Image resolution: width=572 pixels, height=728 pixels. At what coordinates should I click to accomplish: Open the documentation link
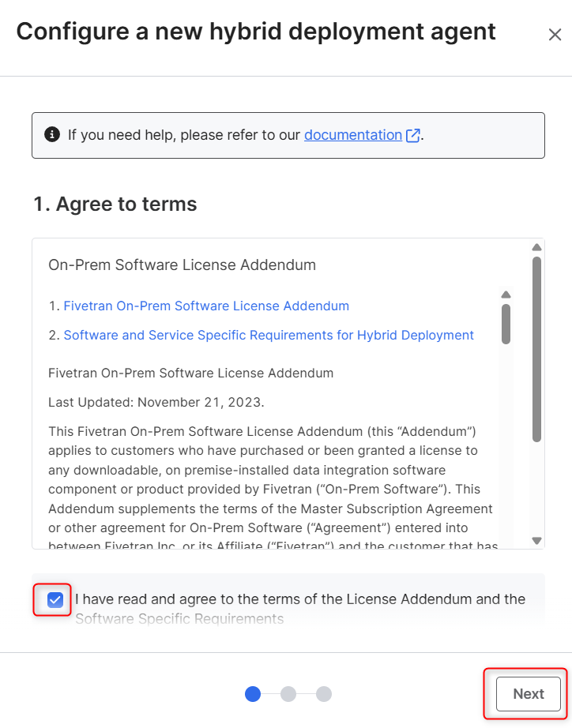click(x=353, y=135)
